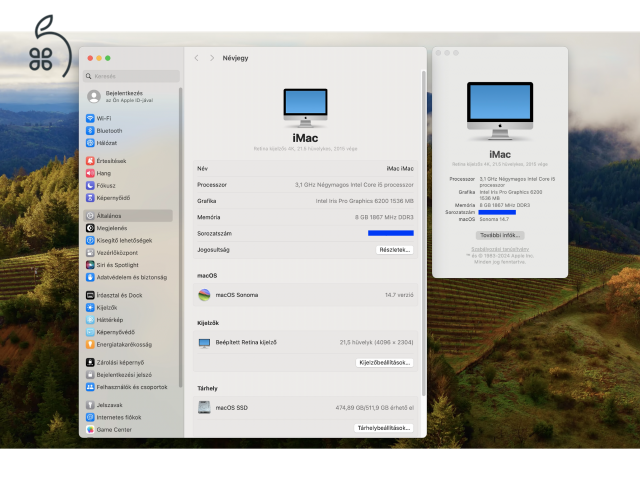
Task: Open Képernyőidő screen time icon
Action: tap(90, 198)
